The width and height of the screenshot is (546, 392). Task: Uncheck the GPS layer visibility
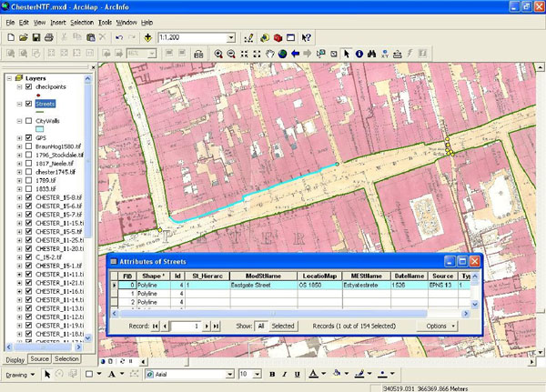30,137
